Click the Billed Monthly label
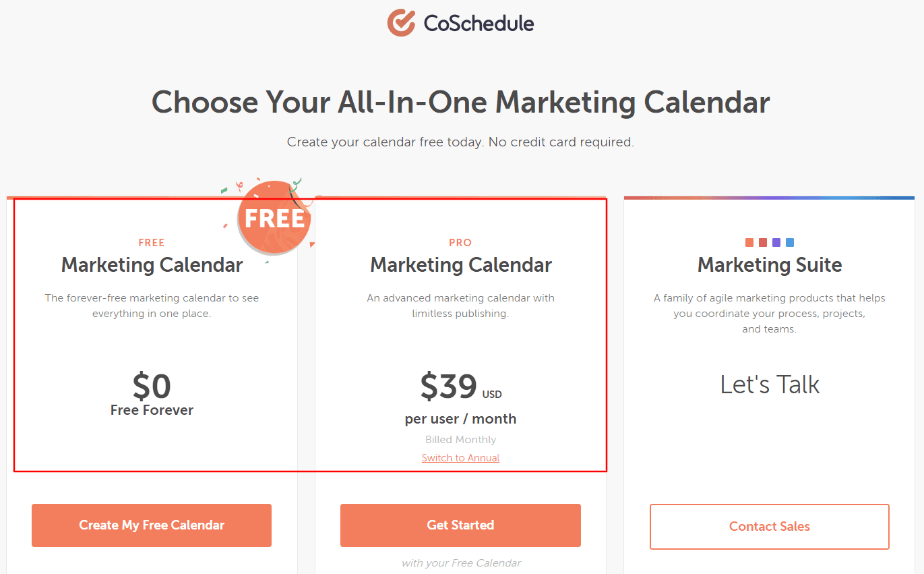Image resolution: width=924 pixels, height=574 pixels. click(460, 440)
